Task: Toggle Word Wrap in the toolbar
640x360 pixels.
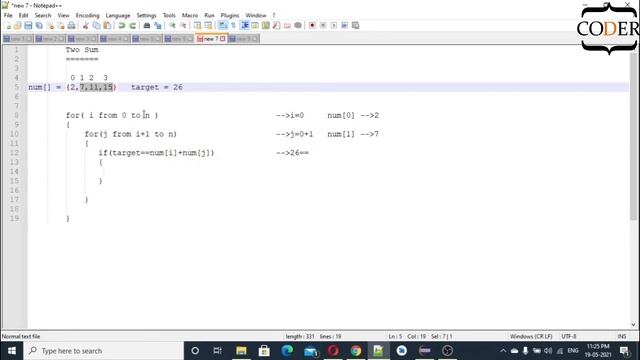Action: coord(222,26)
